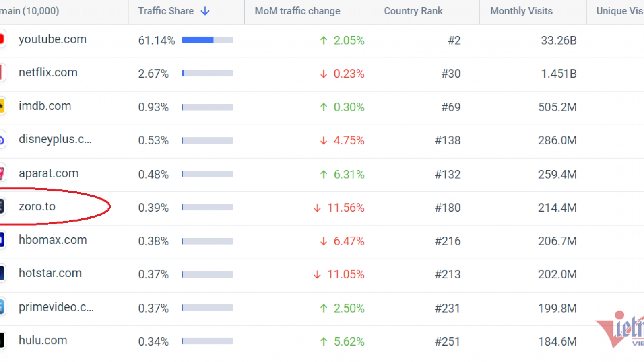Select the 286.0M monthly visits value
This screenshot has height=362, width=644.
pyautogui.click(x=557, y=140)
